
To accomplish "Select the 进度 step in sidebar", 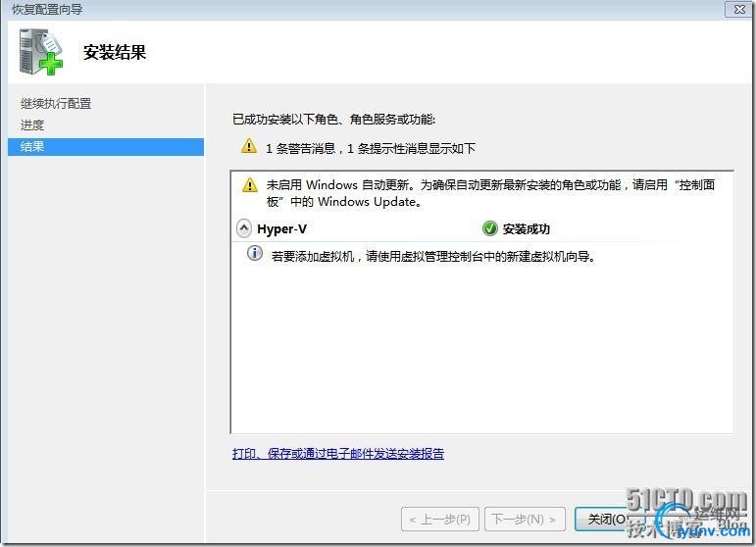I will (x=32, y=124).
